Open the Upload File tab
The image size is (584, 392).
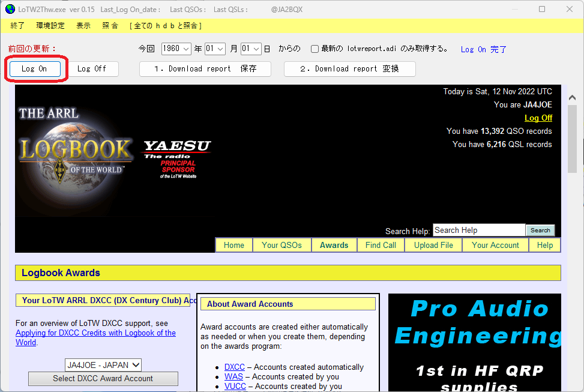433,245
